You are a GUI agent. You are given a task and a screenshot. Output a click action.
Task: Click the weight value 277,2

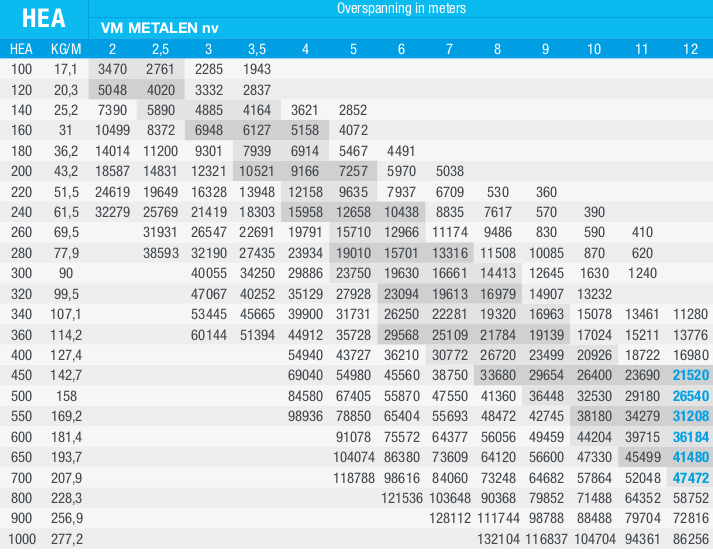point(67,539)
